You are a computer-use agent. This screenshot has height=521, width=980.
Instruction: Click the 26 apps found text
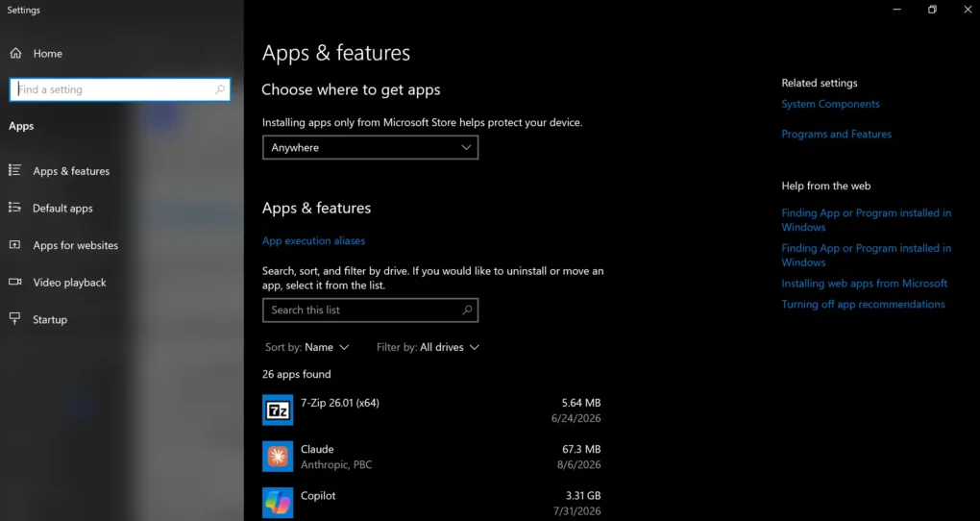(296, 374)
